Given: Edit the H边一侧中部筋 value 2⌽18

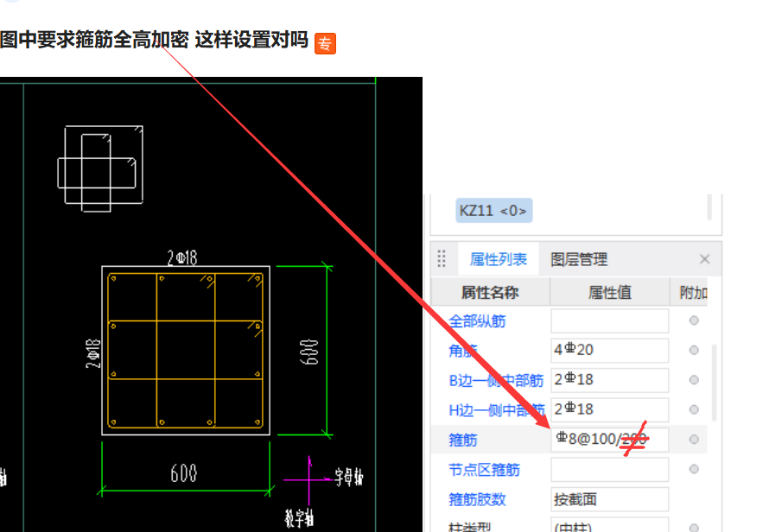Looking at the screenshot, I should 609,409.
